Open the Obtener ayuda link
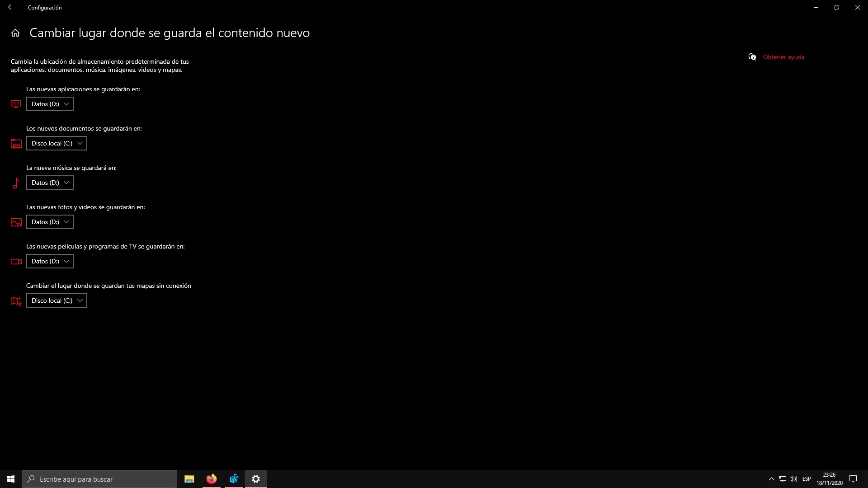This screenshot has width=868, height=488. click(x=783, y=57)
